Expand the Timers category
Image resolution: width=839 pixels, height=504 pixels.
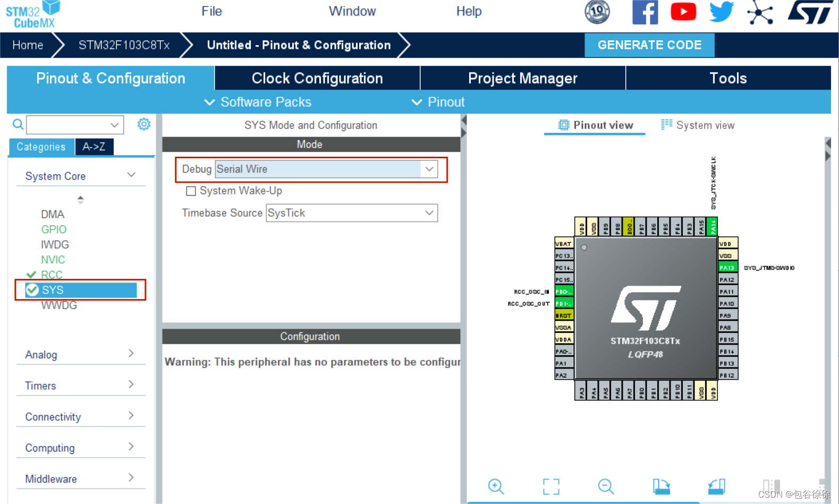pos(131,384)
